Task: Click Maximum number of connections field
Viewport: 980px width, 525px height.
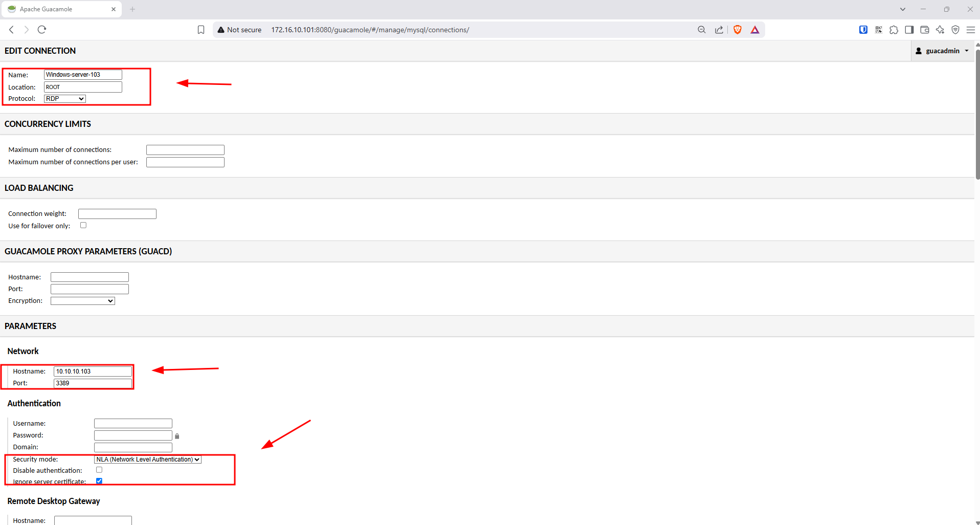Action: point(185,150)
